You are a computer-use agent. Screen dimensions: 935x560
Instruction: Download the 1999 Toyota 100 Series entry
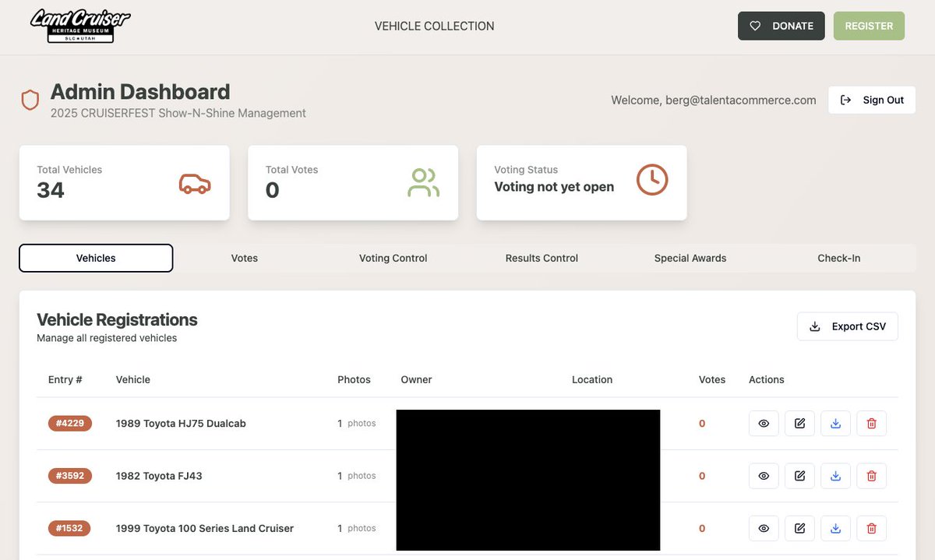tap(835, 528)
